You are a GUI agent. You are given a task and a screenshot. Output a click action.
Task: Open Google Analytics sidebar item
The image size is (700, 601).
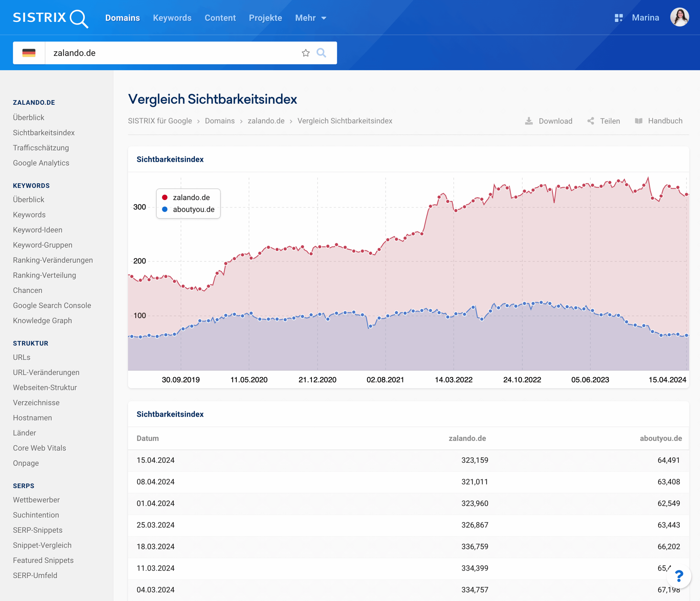pos(41,163)
